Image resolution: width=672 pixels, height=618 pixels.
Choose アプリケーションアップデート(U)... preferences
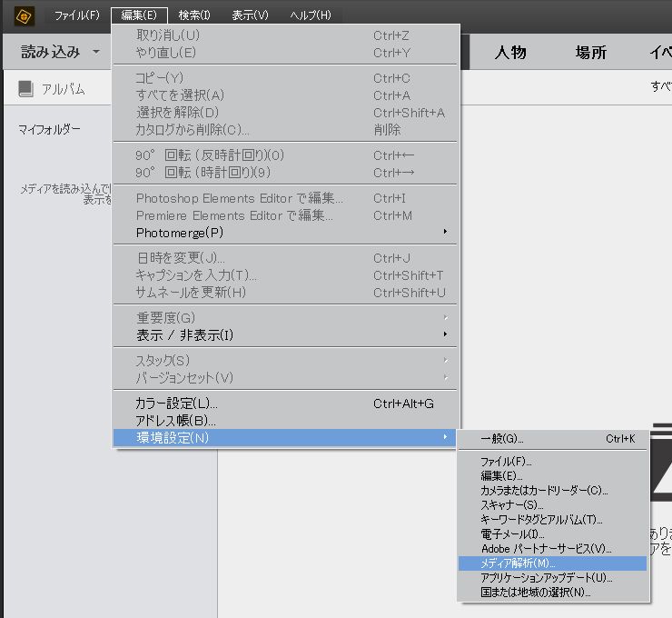coord(553,578)
